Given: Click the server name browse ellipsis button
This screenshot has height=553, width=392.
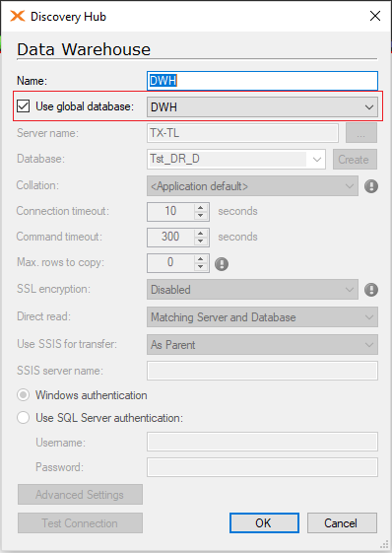Looking at the screenshot, I should [361, 133].
